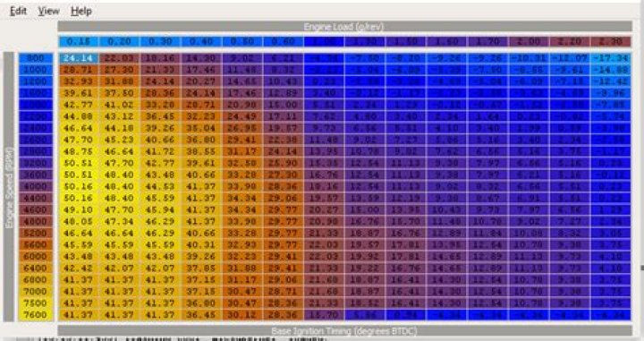Click the 30.12 cell in the 7600 row
Viewport: 644px width, 341px height.
(x=242, y=315)
